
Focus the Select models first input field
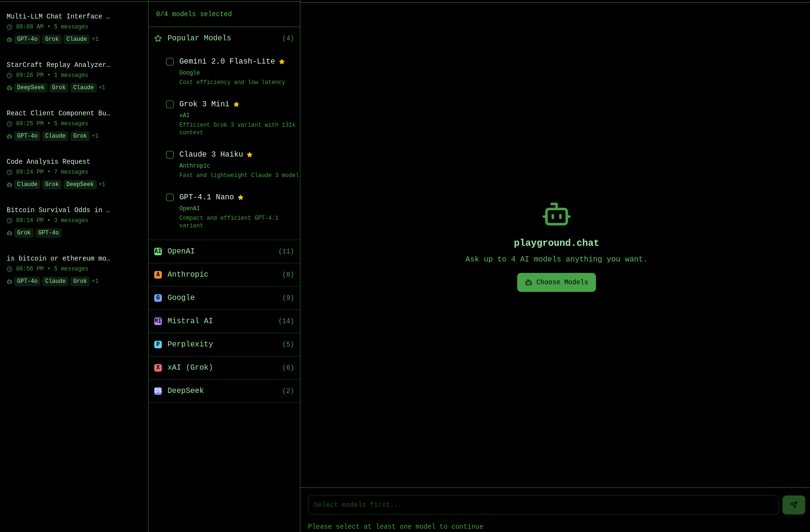pyautogui.click(x=543, y=505)
